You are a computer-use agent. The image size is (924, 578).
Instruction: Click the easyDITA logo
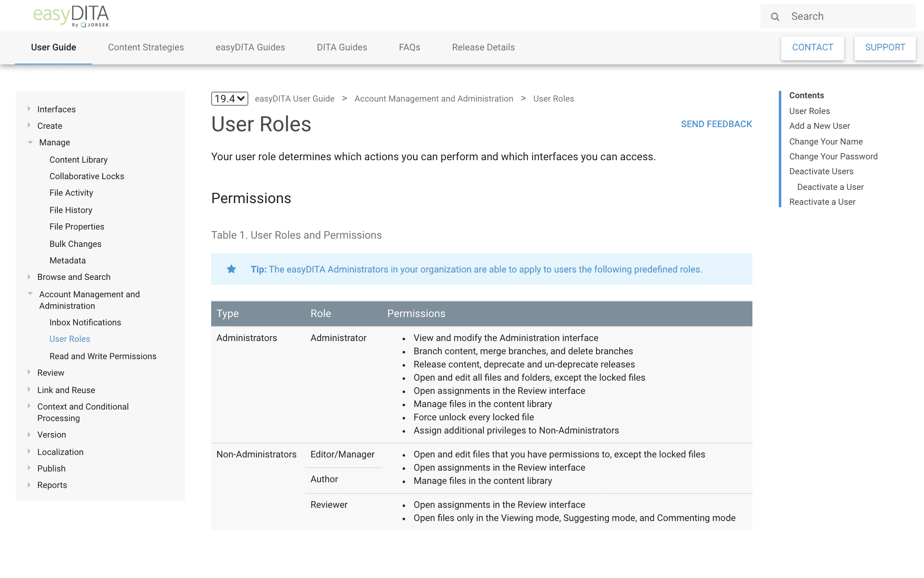pos(71,16)
